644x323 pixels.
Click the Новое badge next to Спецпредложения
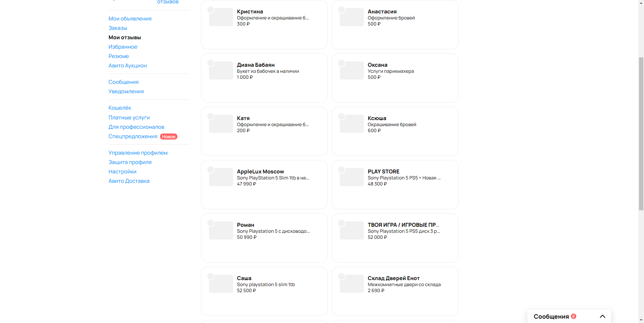[169, 137]
